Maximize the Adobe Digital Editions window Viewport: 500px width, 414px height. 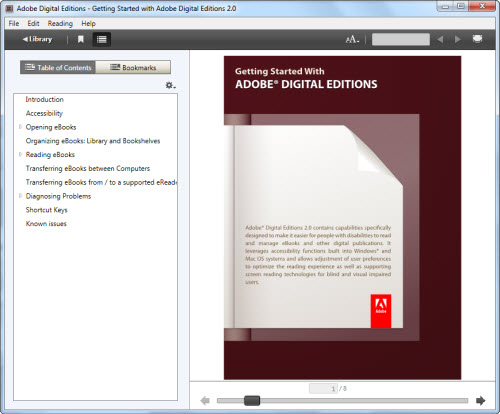461,6
